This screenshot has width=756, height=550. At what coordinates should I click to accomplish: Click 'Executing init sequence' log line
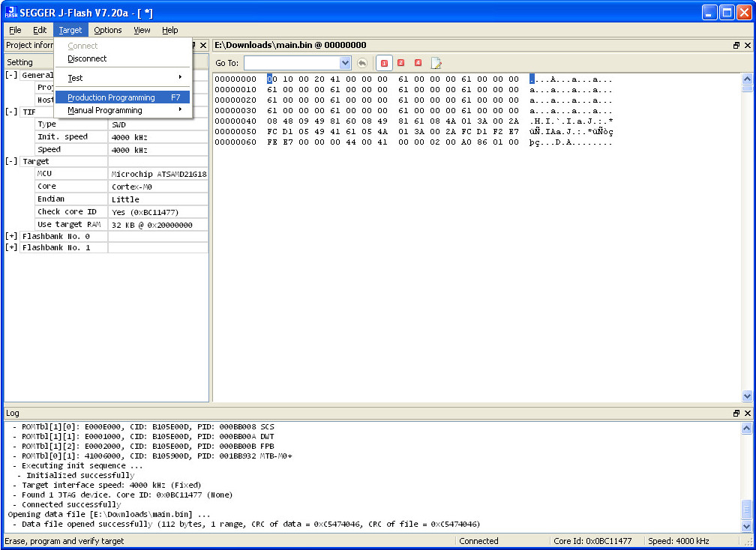point(82,466)
